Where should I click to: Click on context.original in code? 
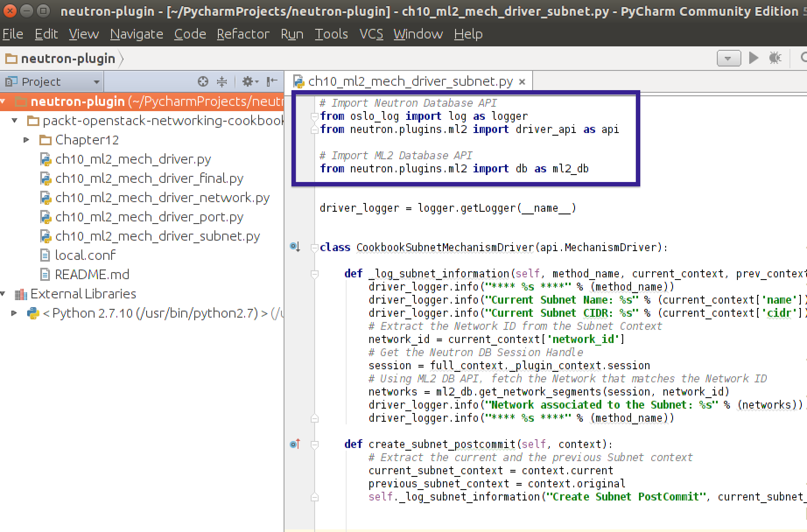click(x=576, y=483)
